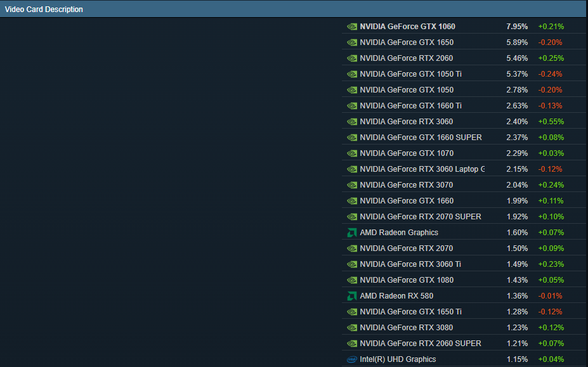Click the AMD logo beside Radeon Graphics
The height and width of the screenshot is (367, 588).
pyautogui.click(x=352, y=233)
